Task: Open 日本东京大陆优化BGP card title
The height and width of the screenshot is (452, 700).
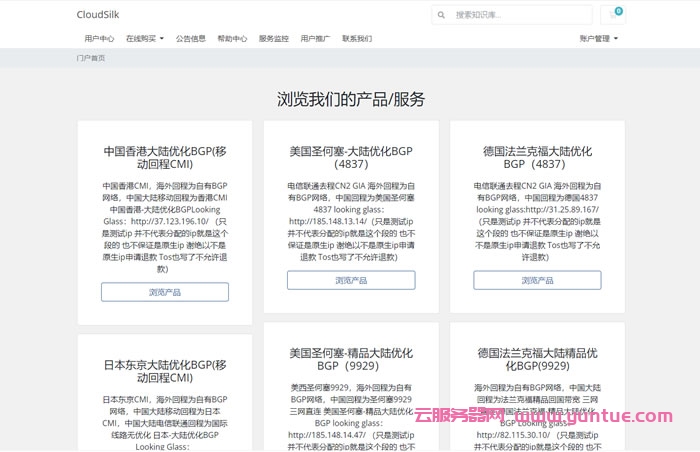Action: [165, 372]
